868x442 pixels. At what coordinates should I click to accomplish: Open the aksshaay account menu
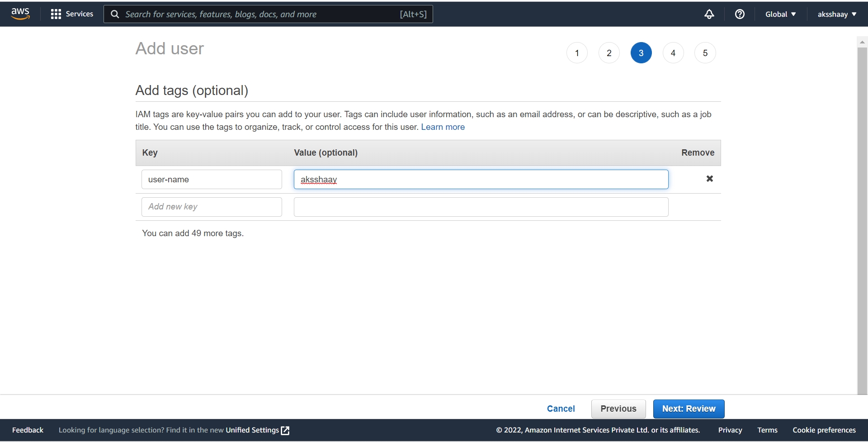click(x=836, y=14)
